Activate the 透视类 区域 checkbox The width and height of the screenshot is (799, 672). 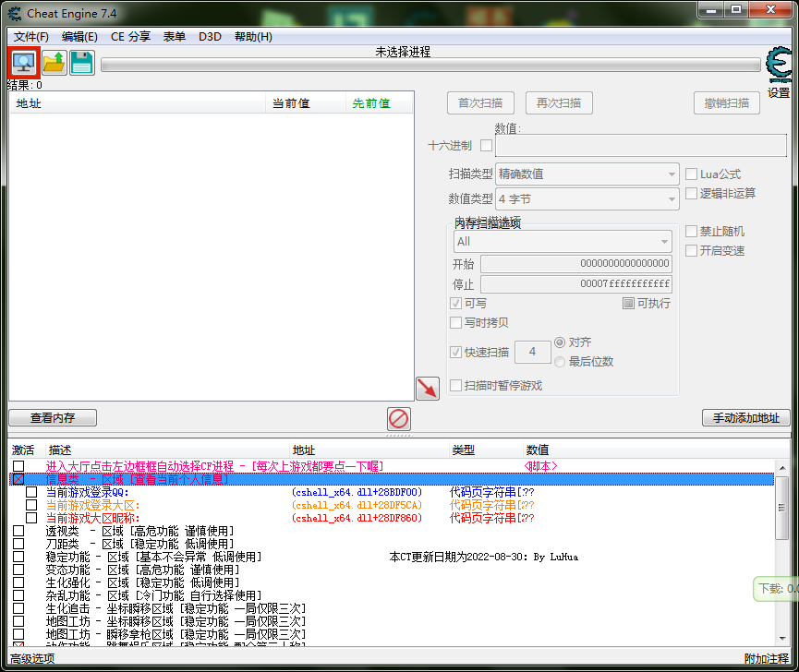(x=18, y=531)
